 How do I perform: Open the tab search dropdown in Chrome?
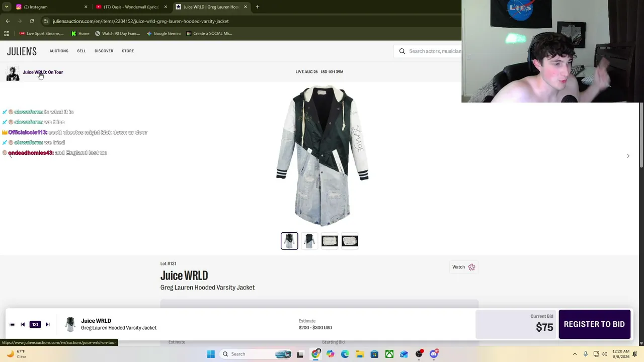tap(7, 7)
